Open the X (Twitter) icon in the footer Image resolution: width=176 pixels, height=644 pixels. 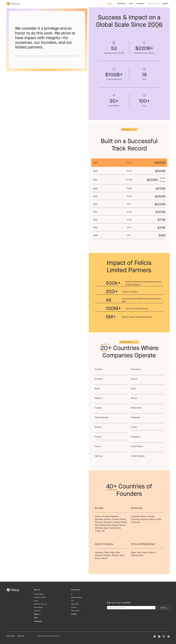[x=159, y=636]
